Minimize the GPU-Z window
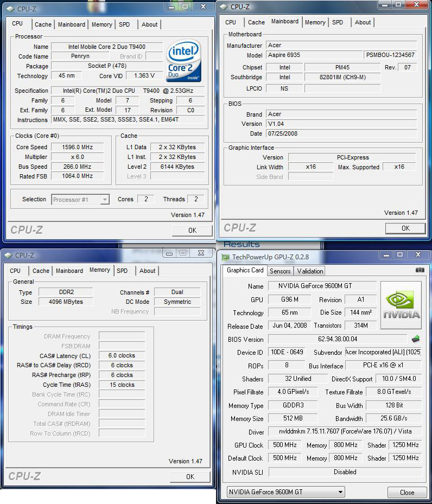Screen dimensions: 432x504 pos(386,255)
